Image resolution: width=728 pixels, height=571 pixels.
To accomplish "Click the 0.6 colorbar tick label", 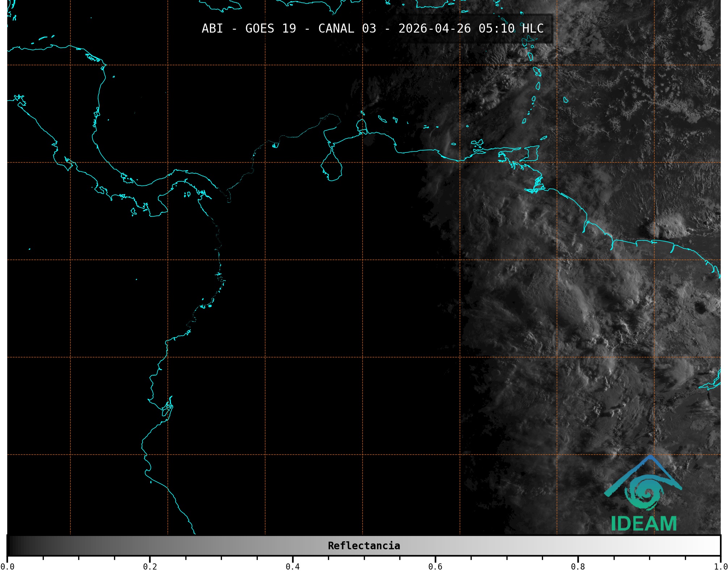I will pyautogui.click(x=435, y=567).
